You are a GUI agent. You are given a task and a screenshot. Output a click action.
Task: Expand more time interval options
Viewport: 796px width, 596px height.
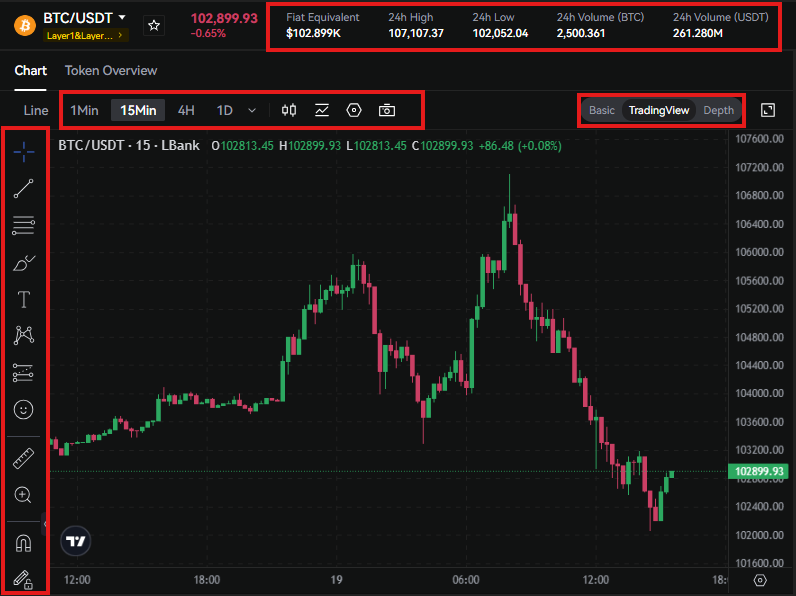252,110
